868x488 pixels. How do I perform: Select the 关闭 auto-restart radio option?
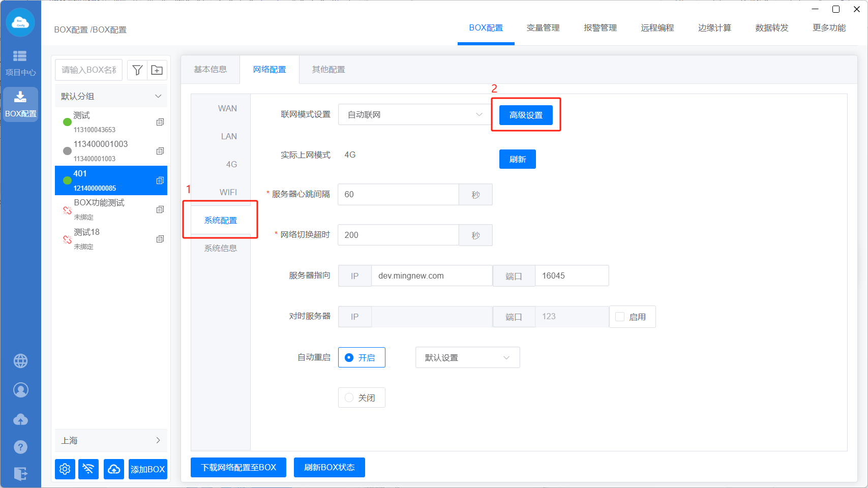349,398
